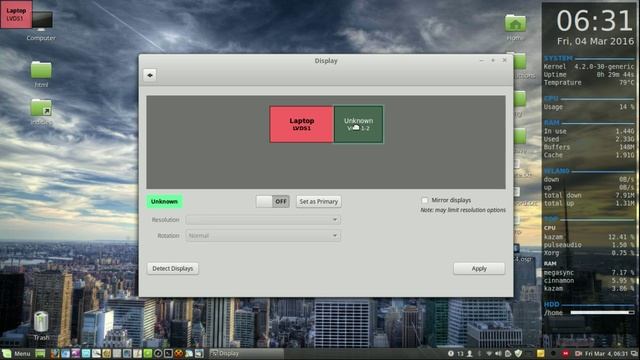Open the panel clock showing Fri Mar 4
The width and height of the screenshot is (640, 360).
[x=607, y=353]
